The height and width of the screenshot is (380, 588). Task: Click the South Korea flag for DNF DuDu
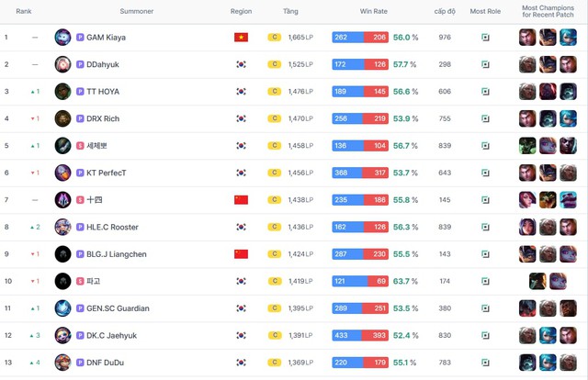tap(241, 363)
